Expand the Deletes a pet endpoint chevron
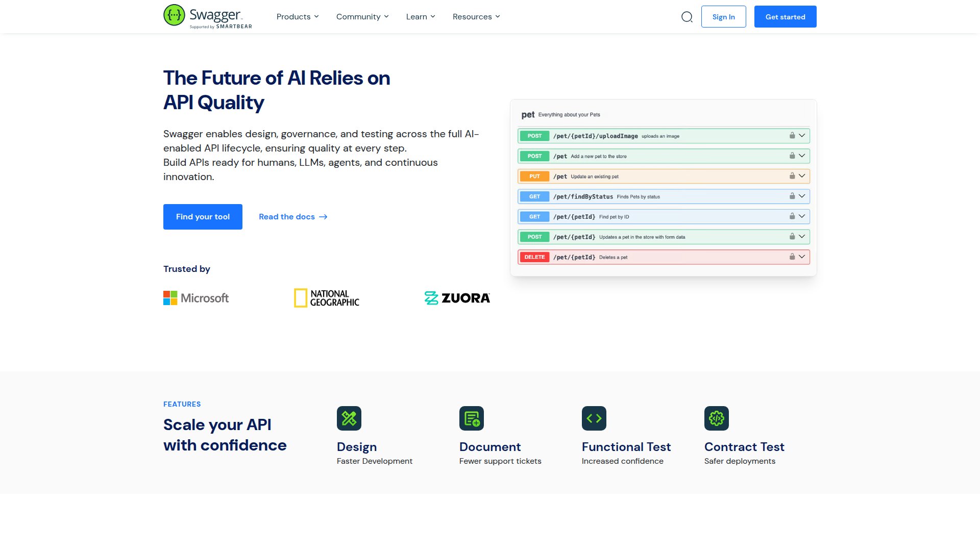 [802, 257]
